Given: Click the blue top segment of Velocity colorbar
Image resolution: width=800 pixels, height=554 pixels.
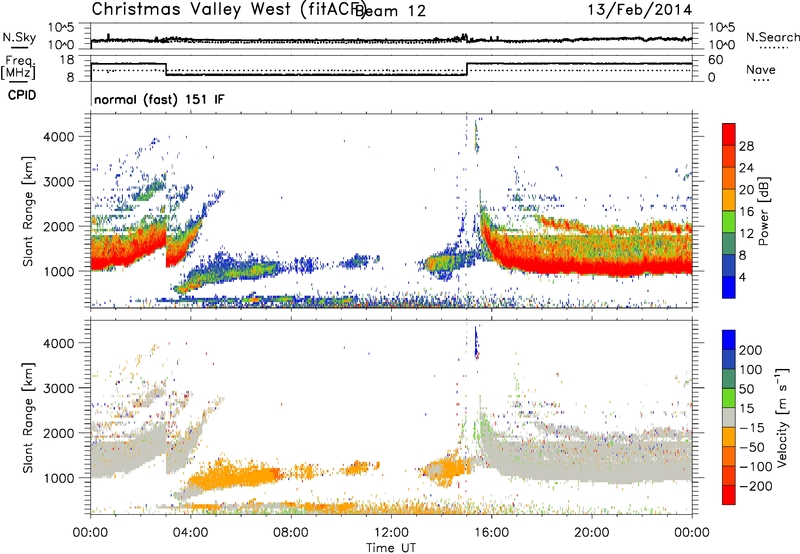Looking at the screenshot, I should 729,340.
